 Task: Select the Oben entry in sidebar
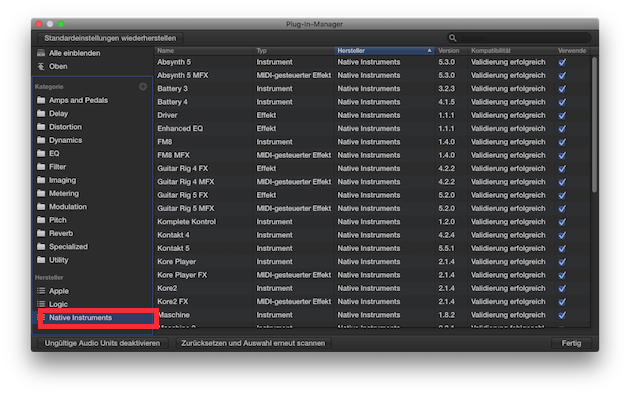tap(58, 66)
